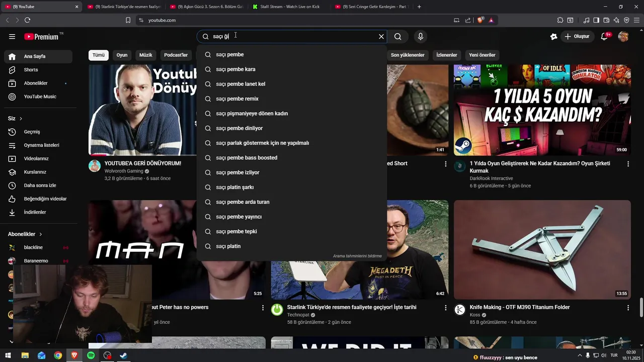Expand the Abonelikler subscriptions heading

pos(25,234)
